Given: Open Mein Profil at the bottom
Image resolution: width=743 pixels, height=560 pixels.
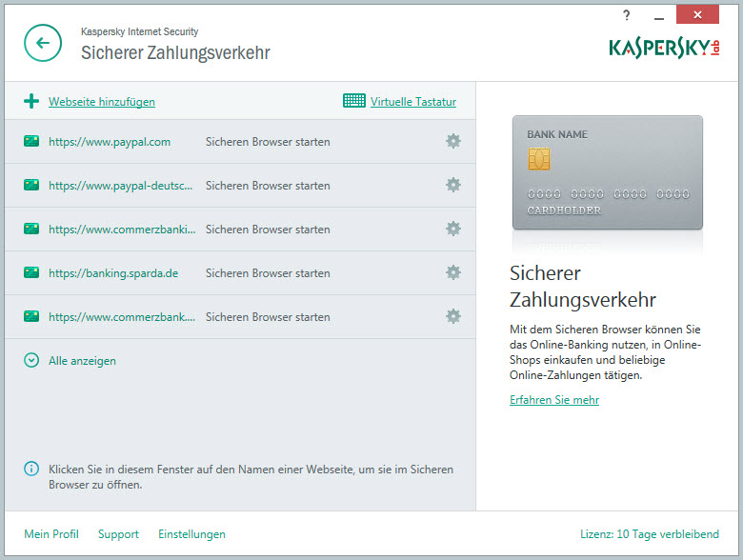Looking at the screenshot, I should coord(51,534).
